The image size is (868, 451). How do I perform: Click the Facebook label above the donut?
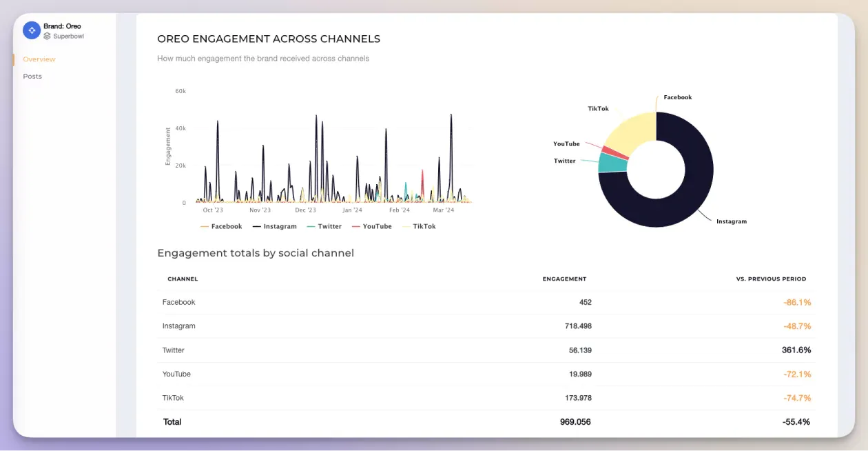[678, 97]
